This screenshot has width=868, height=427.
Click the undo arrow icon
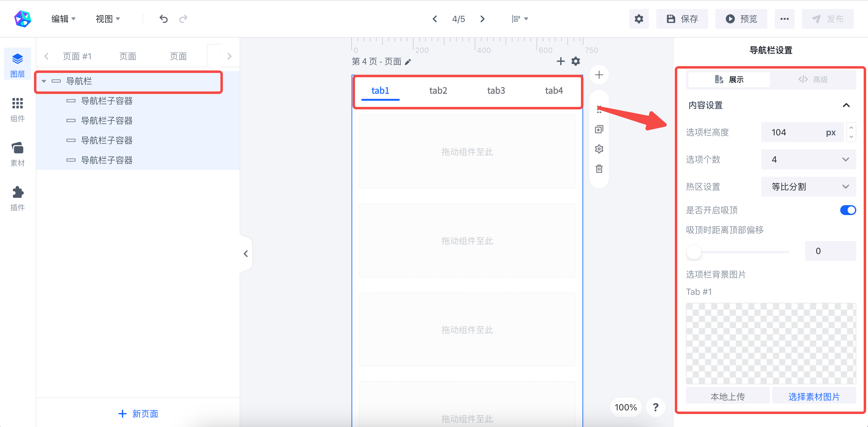(x=163, y=19)
